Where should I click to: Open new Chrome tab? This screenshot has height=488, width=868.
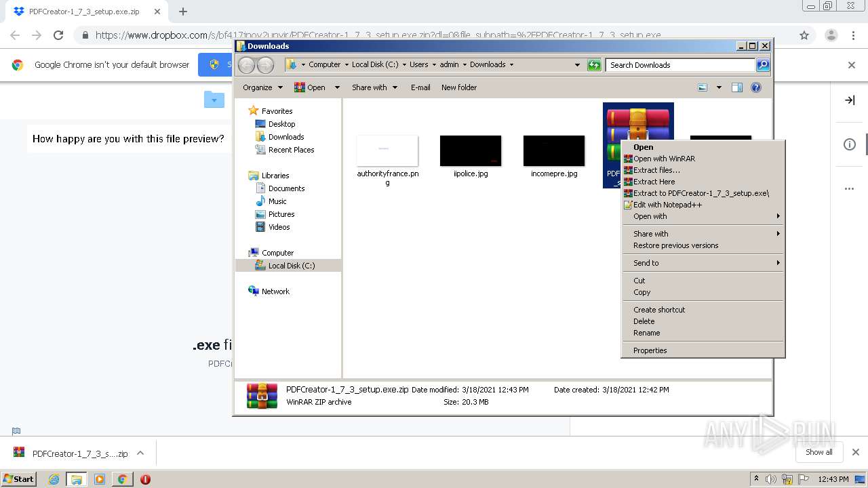[x=183, y=12]
